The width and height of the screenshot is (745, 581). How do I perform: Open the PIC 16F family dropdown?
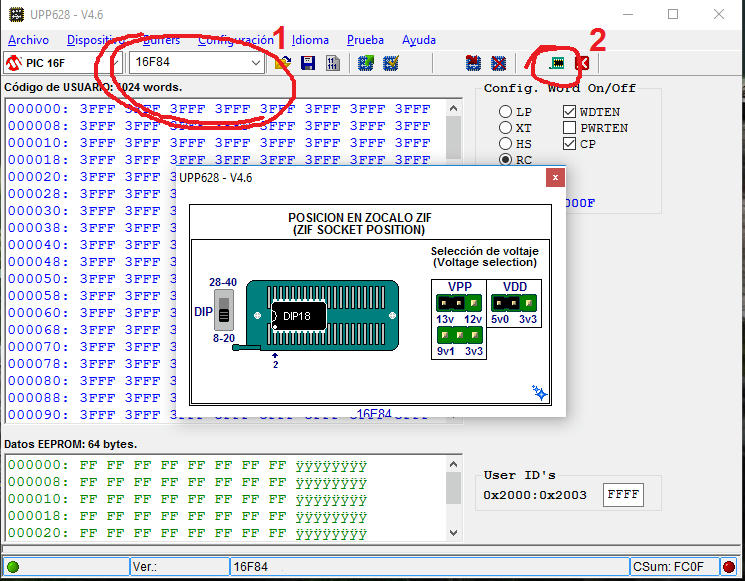pyautogui.click(x=115, y=63)
